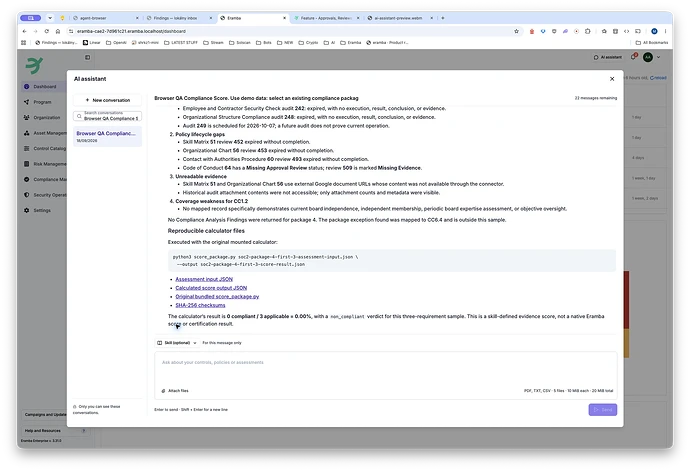Expand Help and Resources in sidebar
This screenshot has width=690, height=470.
[x=55, y=431]
